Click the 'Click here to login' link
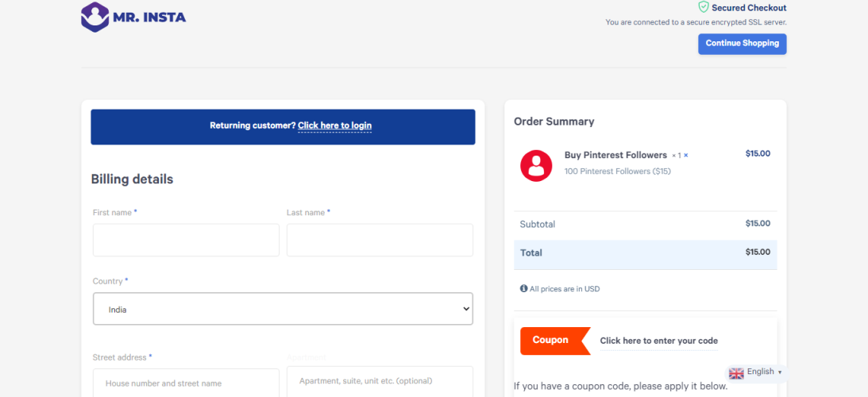 [x=334, y=125]
